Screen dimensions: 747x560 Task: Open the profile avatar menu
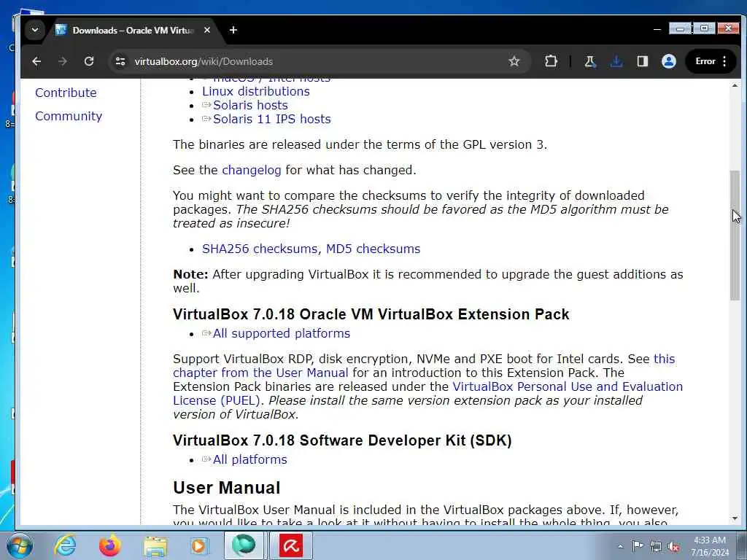pyautogui.click(x=669, y=61)
